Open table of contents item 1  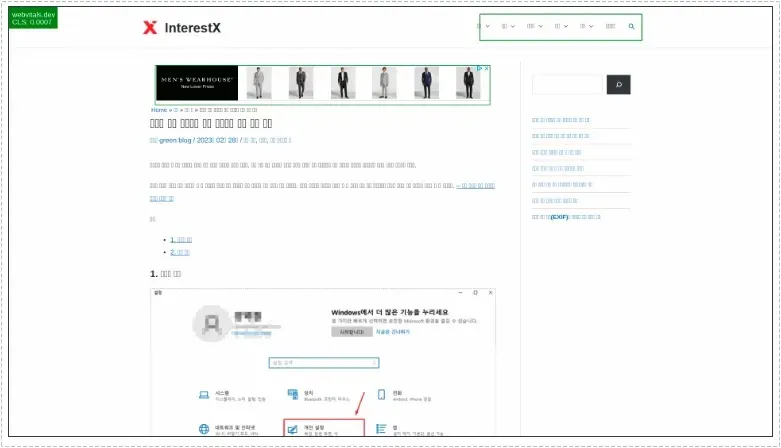pyautogui.click(x=181, y=240)
